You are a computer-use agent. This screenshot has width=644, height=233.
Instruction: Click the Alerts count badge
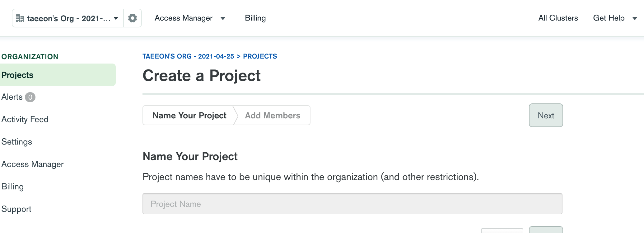pos(30,97)
